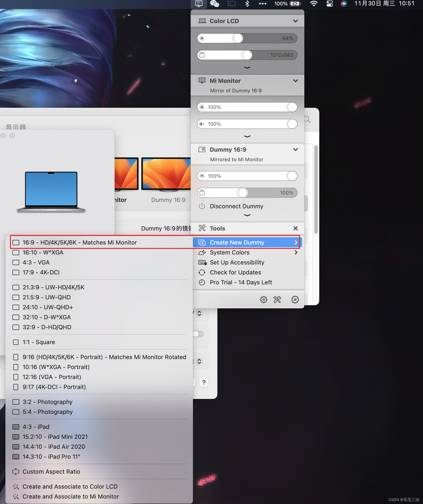Open the settings gear at panel bottom
Image resolution: width=423 pixels, height=504 pixels.
(263, 299)
